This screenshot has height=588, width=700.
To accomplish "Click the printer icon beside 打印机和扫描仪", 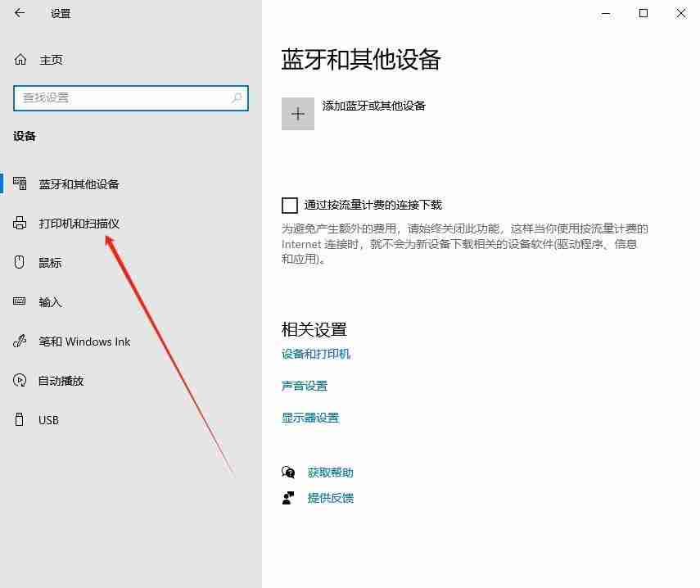I will [x=19, y=223].
